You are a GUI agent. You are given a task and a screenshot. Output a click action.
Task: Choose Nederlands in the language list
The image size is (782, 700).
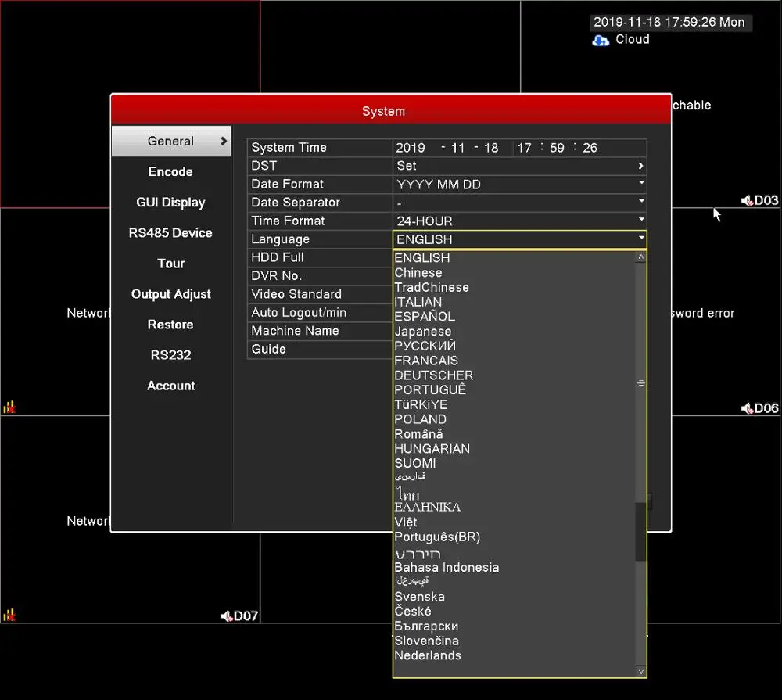coord(428,655)
